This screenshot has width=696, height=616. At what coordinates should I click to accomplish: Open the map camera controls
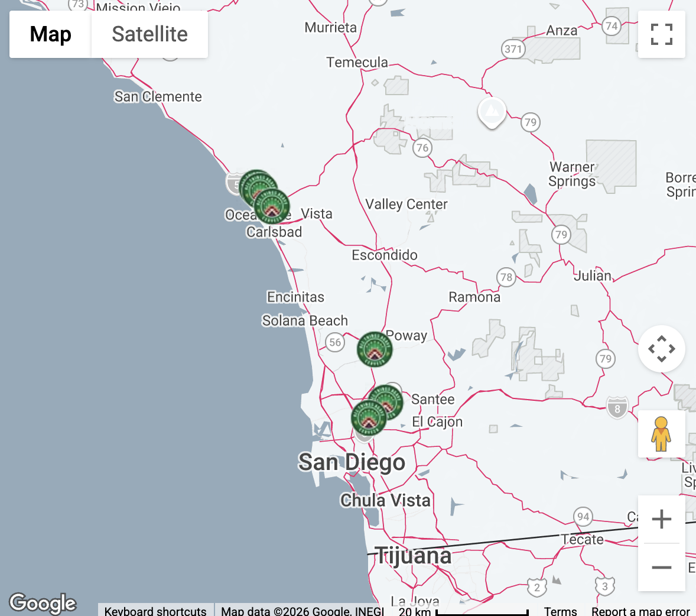661,349
